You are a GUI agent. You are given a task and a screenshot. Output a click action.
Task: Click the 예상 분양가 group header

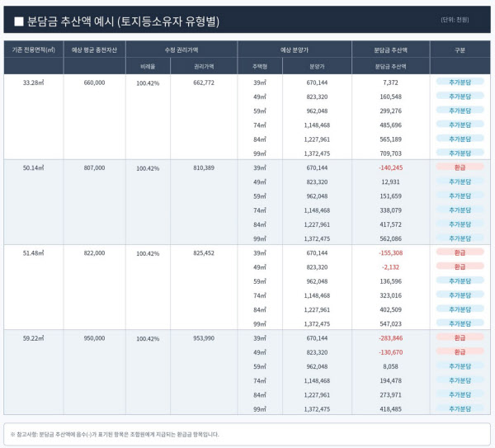point(295,50)
